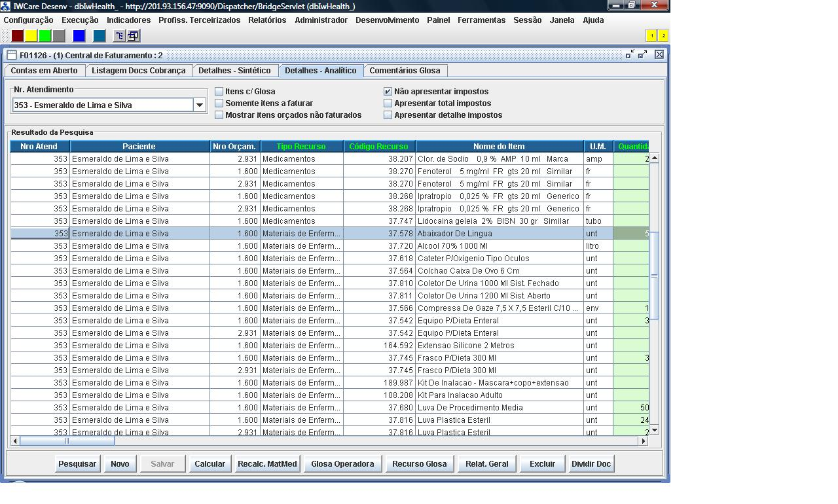Click the Calcular button
838x504 pixels.
coord(210,464)
